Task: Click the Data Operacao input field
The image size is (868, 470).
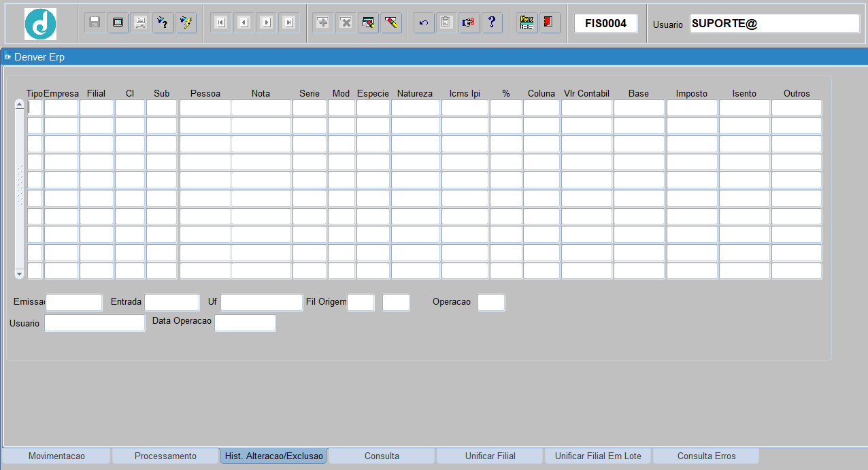Action: pos(245,323)
